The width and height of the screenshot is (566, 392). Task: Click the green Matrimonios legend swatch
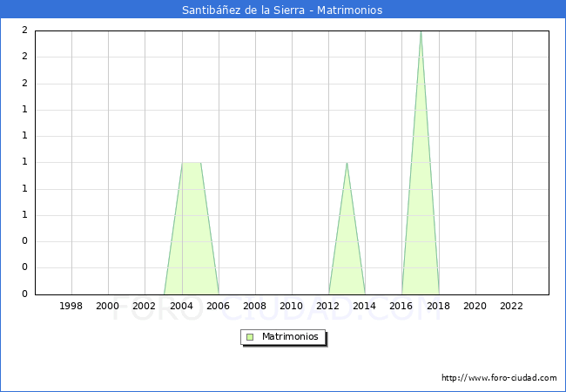point(250,337)
